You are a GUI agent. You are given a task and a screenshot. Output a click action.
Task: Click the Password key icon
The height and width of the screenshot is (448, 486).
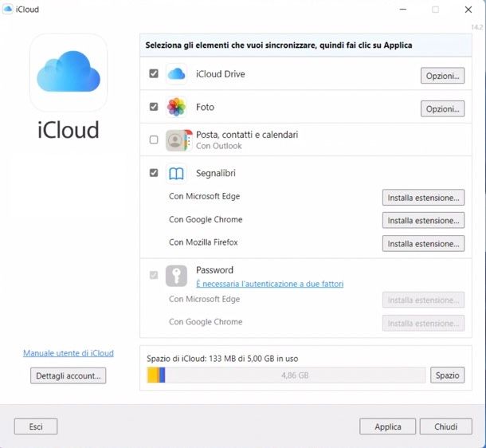pos(176,276)
